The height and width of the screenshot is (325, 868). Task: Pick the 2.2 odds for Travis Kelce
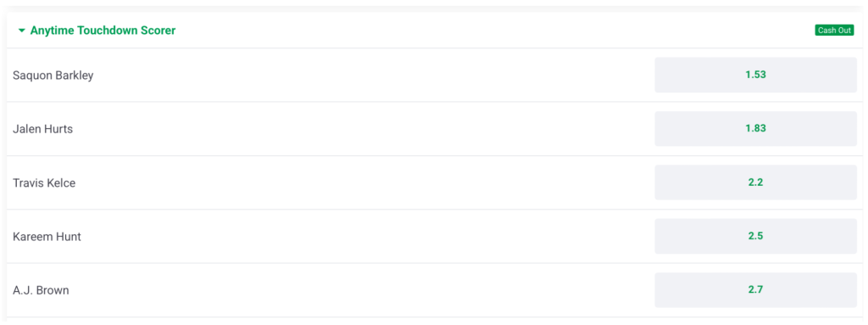tap(755, 182)
